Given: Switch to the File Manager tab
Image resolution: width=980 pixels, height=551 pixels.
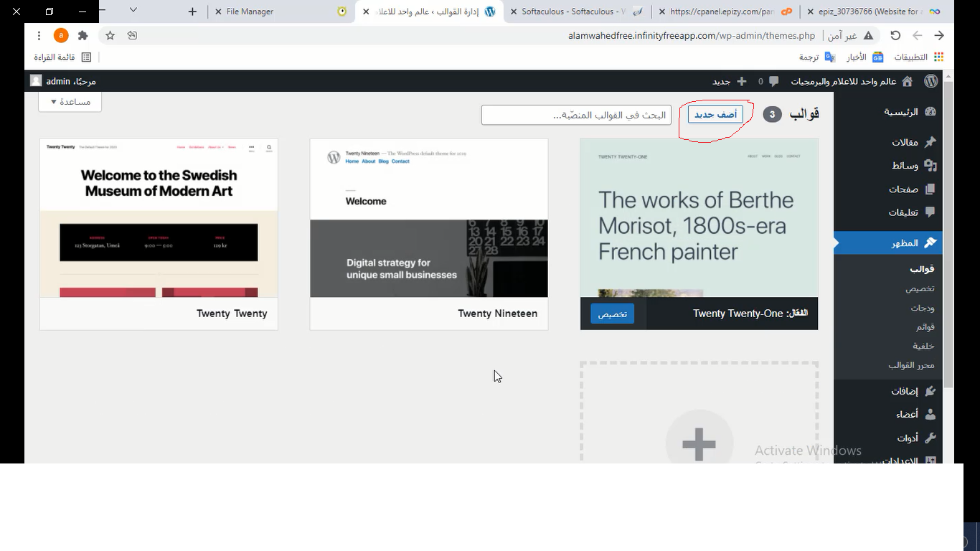Looking at the screenshot, I should (283, 11).
